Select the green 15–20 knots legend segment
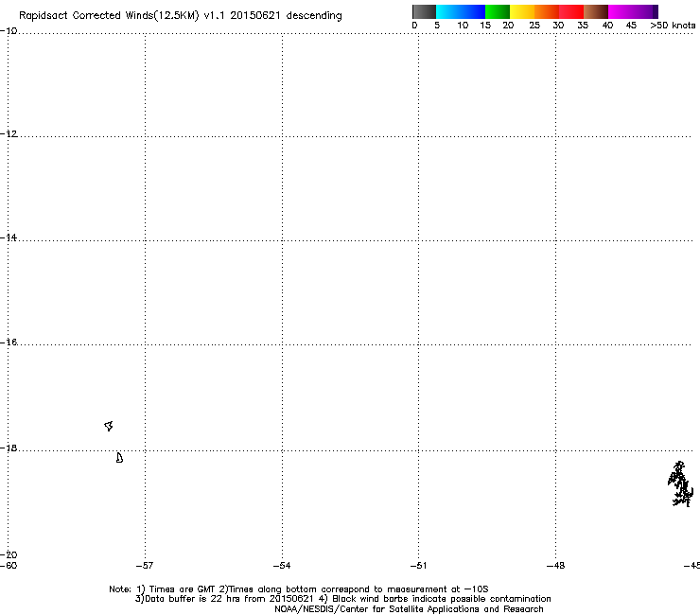 (x=498, y=11)
